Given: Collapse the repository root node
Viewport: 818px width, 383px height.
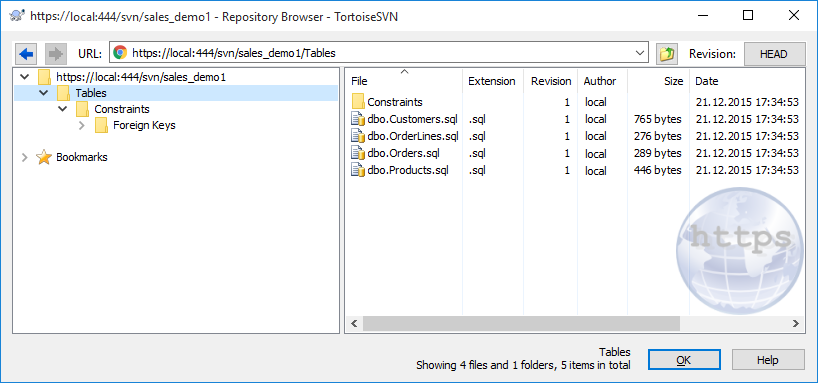Looking at the screenshot, I should coord(24,77).
